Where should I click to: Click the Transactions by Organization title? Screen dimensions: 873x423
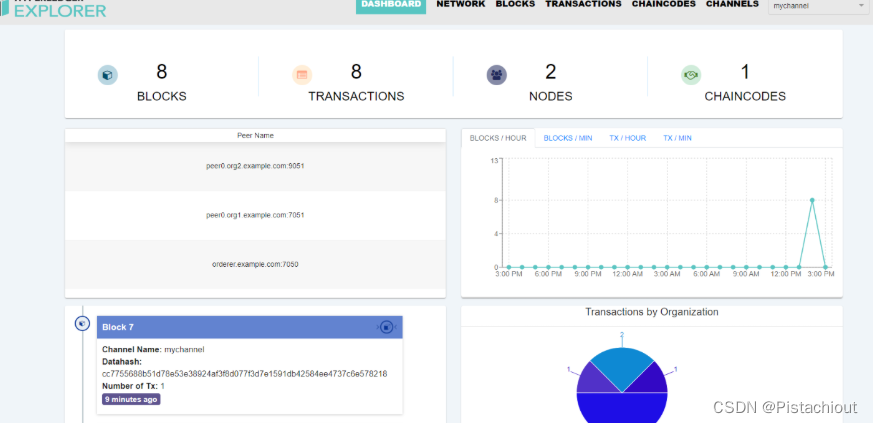[651, 312]
